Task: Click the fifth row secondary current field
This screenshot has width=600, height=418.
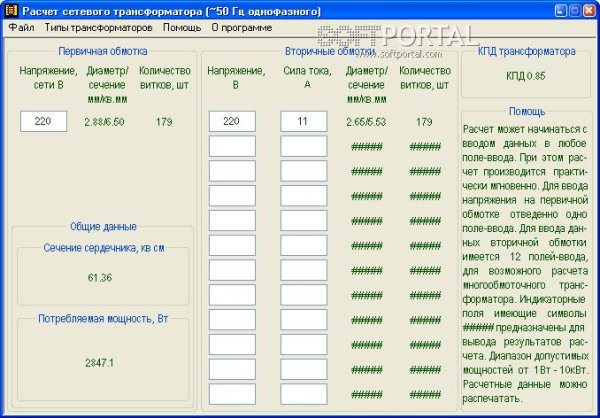Action: [304, 220]
